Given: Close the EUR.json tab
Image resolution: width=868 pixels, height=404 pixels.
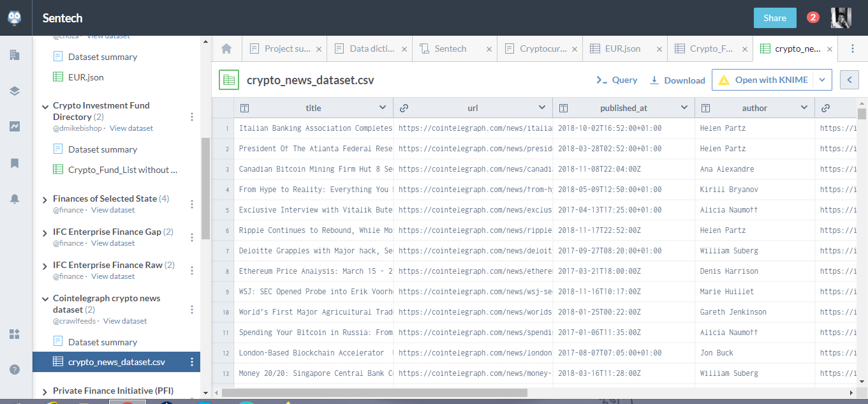Looking at the screenshot, I should coord(659,49).
